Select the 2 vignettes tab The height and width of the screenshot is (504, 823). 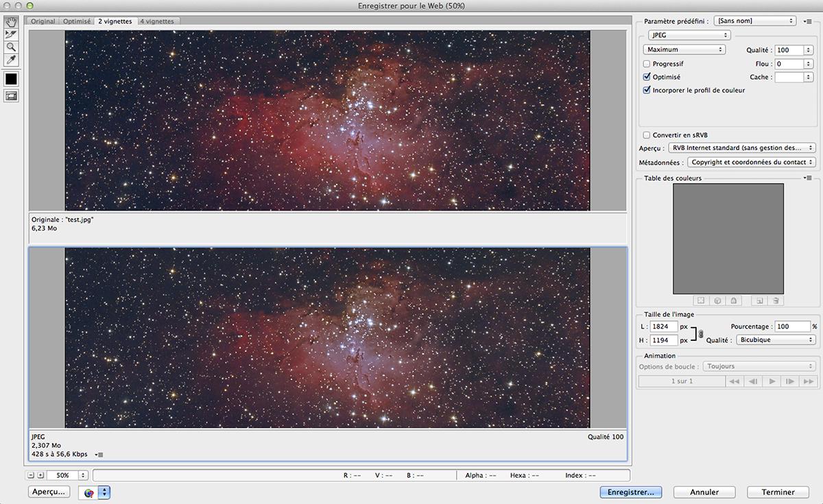(x=115, y=21)
